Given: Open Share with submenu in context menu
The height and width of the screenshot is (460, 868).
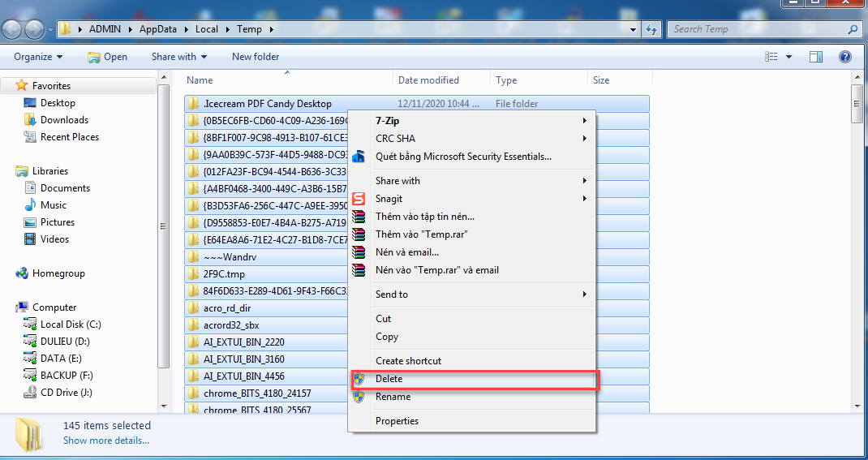Looking at the screenshot, I should click(x=471, y=181).
